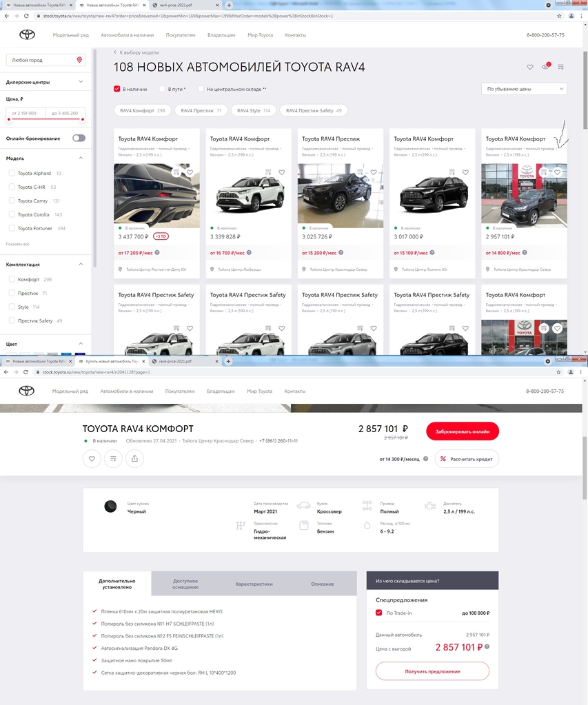The image size is (588, 705).
Task: Collapse Модель filter section
Action: (81, 159)
